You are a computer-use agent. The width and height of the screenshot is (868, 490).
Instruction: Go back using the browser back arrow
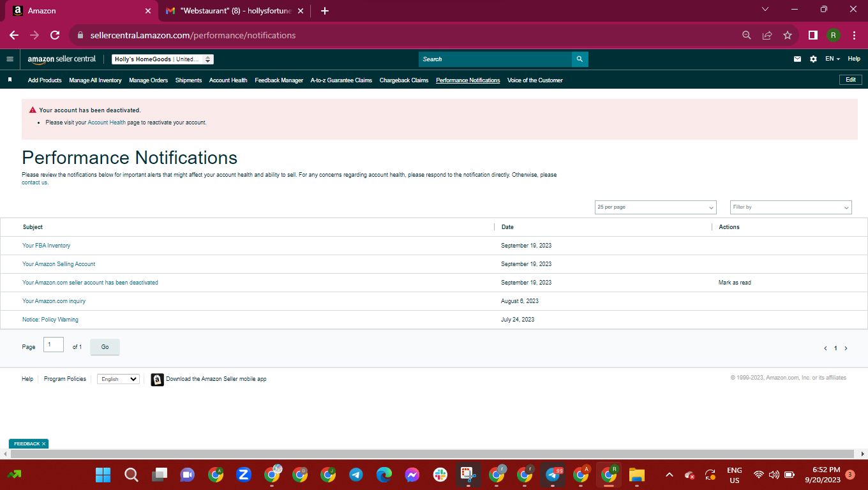pos(14,35)
